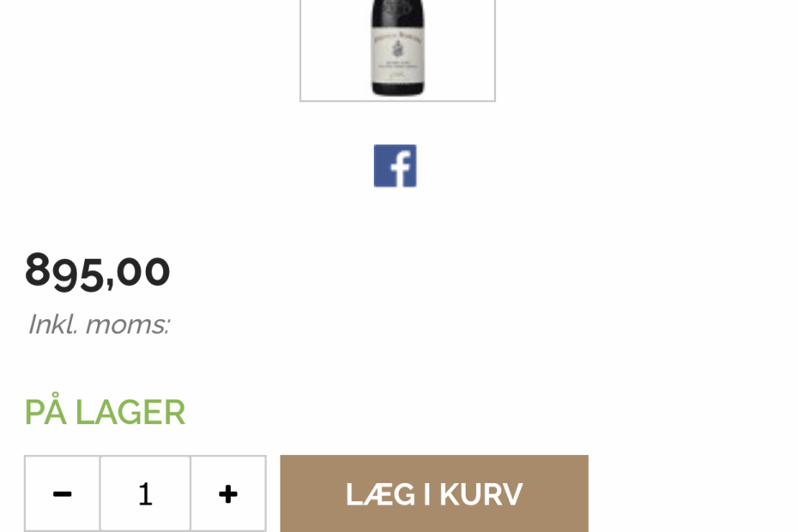Image resolution: width=798 pixels, height=532 pixels.
Task: Focus the quantity number input box
Action: (x=145, y=494)
